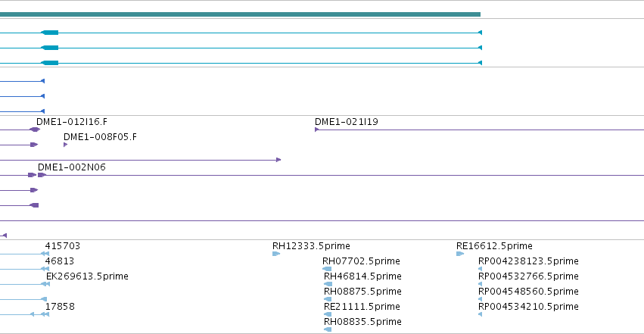Click the RH07702.5prime feature glyph
644x334 pixels.
pos(328,269)
